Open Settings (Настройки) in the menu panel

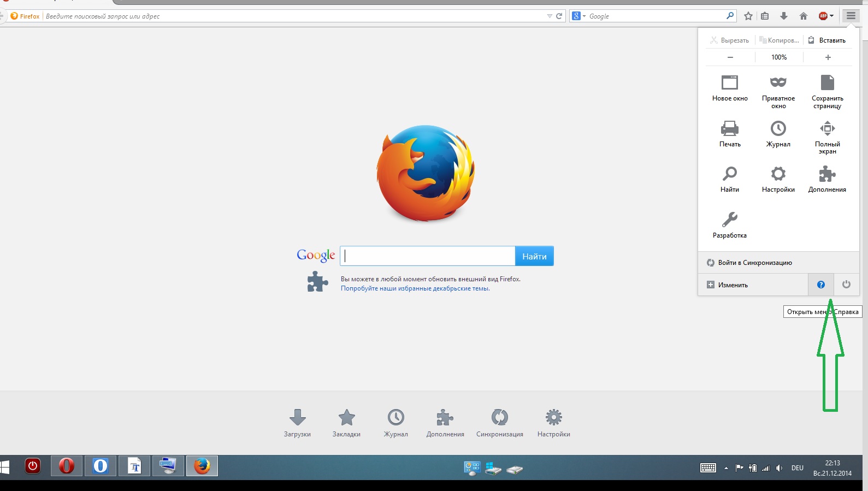tap(778, 179)
